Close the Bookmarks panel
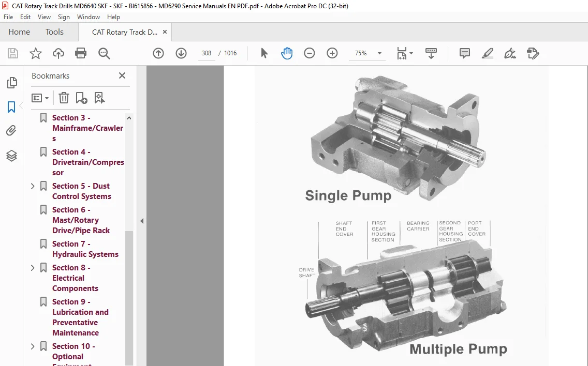The height and width of the screenshot is (366, 588). pos(122,75)
